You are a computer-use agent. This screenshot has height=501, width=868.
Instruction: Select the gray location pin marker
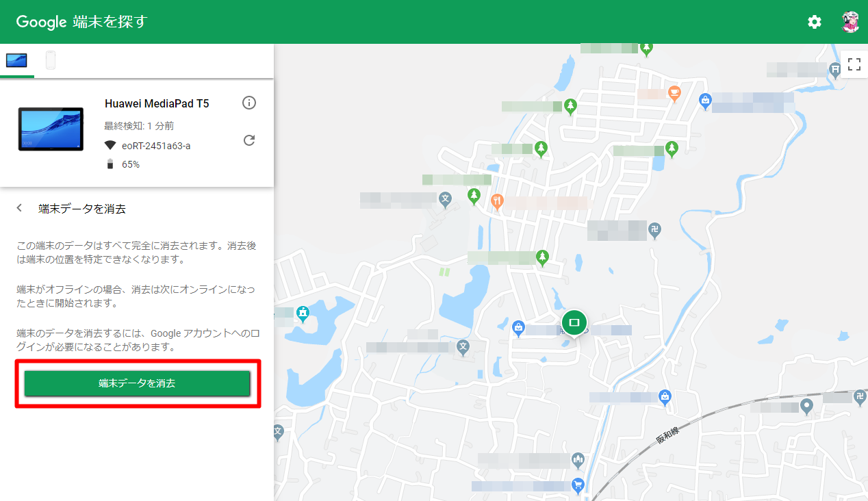(x=807, y=407)
